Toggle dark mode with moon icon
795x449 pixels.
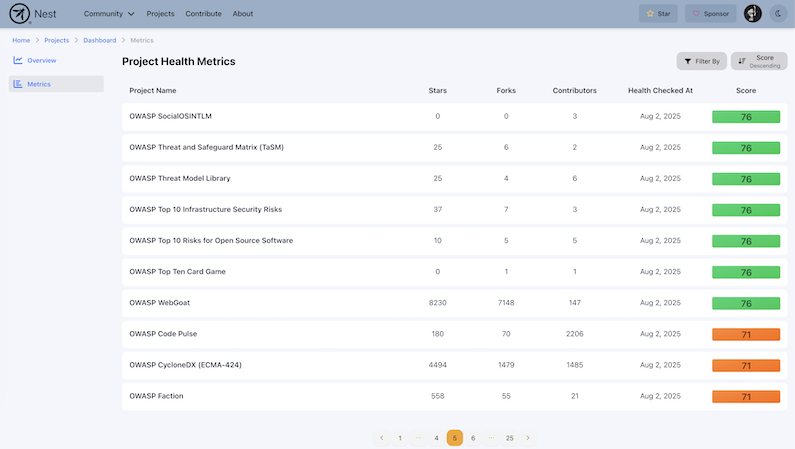tap(778, 14)
